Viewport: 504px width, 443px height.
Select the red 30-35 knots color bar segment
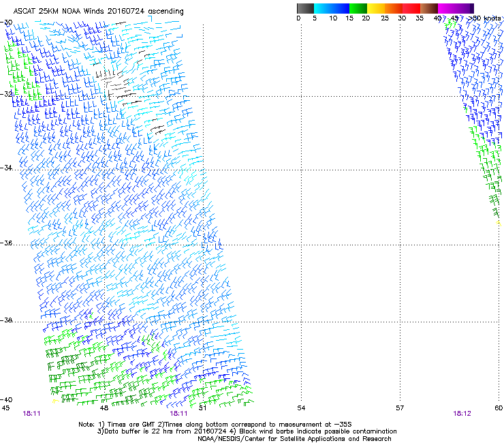(411, 8)
